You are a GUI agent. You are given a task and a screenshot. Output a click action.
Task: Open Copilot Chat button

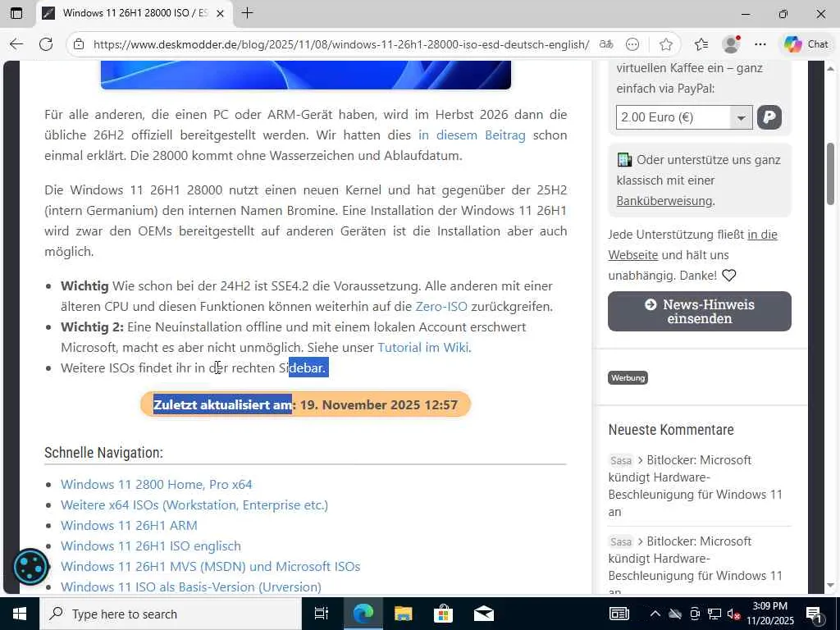806,44
